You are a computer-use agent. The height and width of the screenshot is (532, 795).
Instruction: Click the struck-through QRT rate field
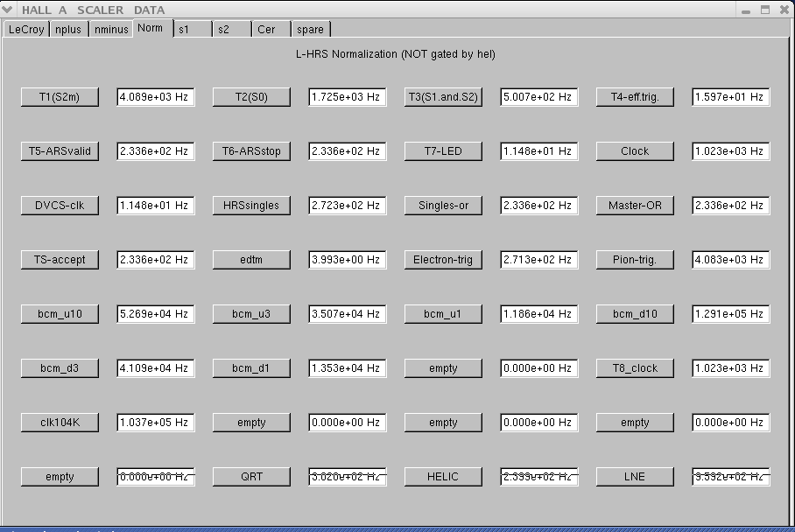pos(348,476)
